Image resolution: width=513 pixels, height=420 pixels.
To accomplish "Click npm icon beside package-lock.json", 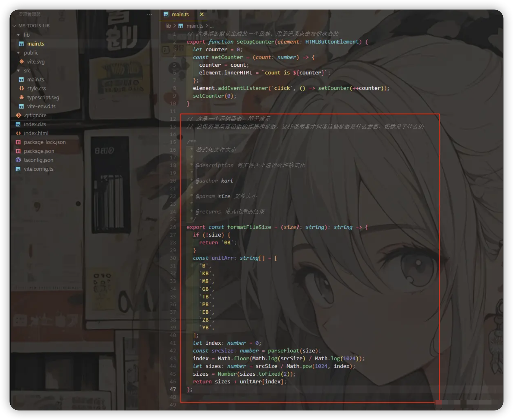I will (x=18, y=142).
